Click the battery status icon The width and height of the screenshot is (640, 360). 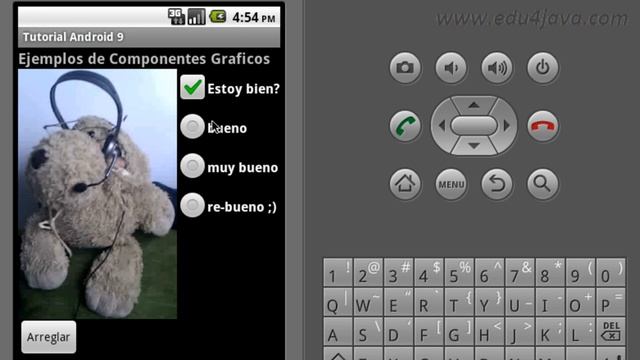(218, 17)
